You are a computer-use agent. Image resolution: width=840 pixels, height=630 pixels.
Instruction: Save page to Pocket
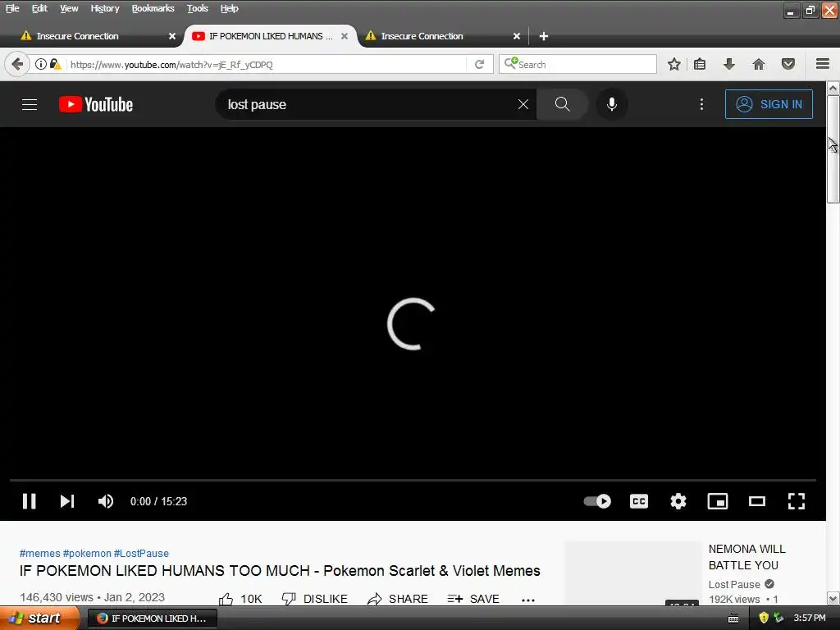tap(787, 64)
